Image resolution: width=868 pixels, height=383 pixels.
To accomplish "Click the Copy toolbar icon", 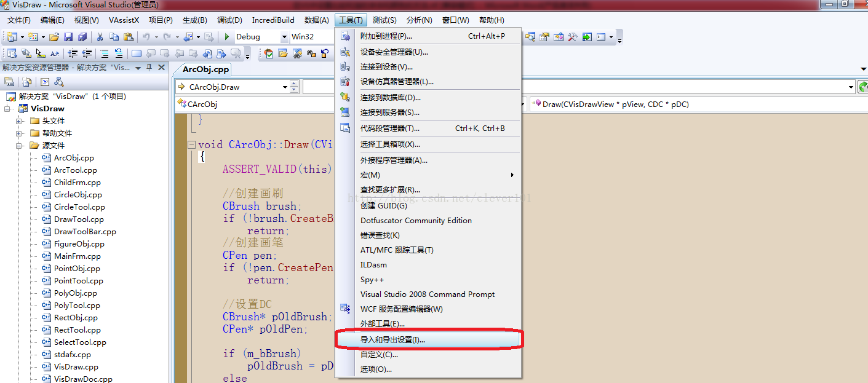I will pos(114,37).
